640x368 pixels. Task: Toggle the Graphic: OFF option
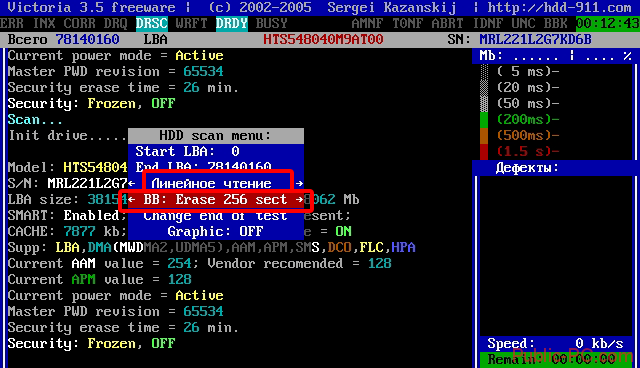[x=216, y=231]
